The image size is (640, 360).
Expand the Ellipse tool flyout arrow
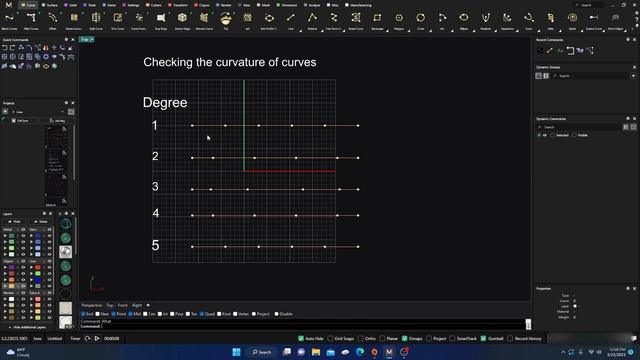click(474, 30)
